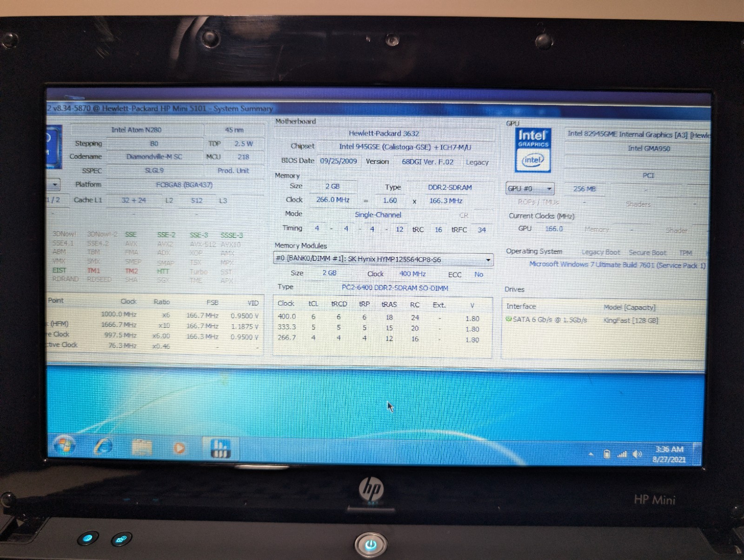Select the memory Type DDR2-SDRAM field
Viewport: 744px width, 560px height.
point(450,187)
